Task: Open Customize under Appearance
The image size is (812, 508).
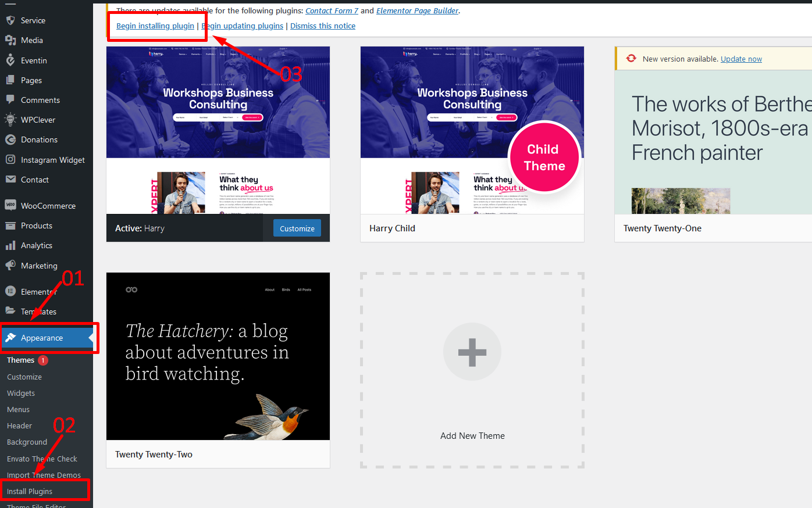Action: coord(24,377)
